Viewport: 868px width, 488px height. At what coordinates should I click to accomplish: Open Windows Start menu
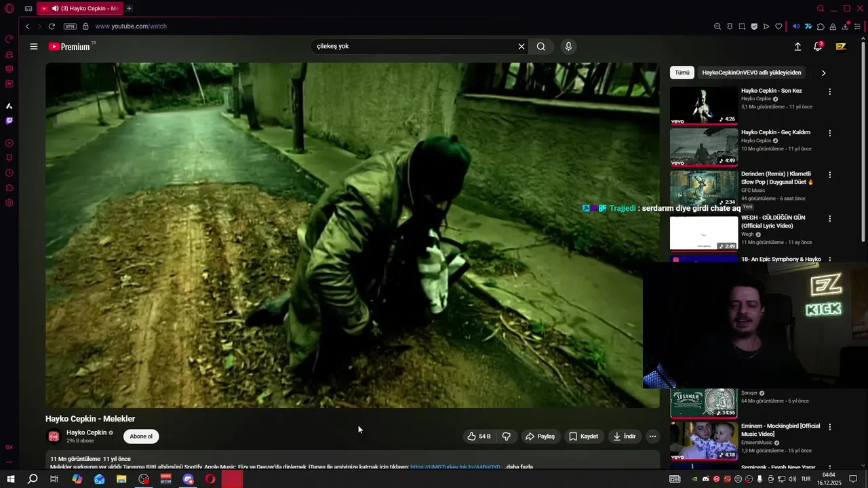pyautogui.click(x=11, y=479)
